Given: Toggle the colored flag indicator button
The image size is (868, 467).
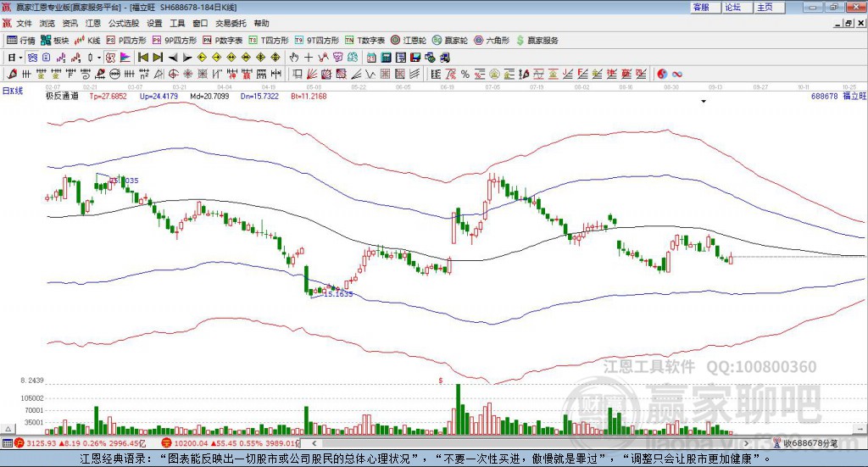Looking at the screenshot, I should coord(125,58).
